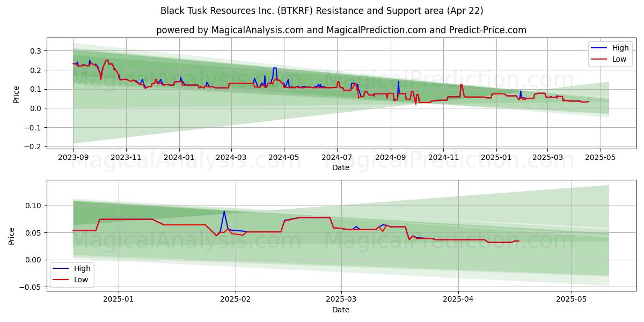Click the blue High spike near 2025-02 in bottom chart
The image size is (644, 322).
tap(224, 211)
